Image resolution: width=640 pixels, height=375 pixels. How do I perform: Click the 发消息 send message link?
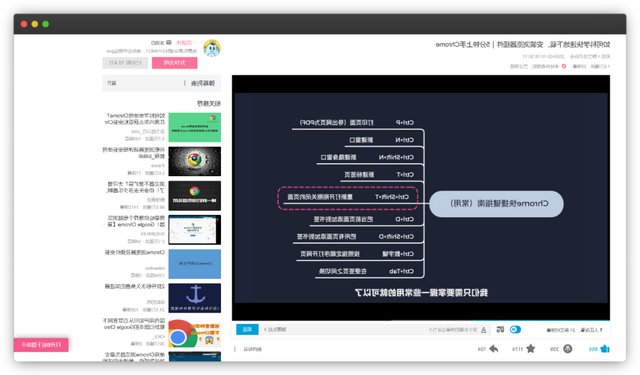click(x=158, y=42)
